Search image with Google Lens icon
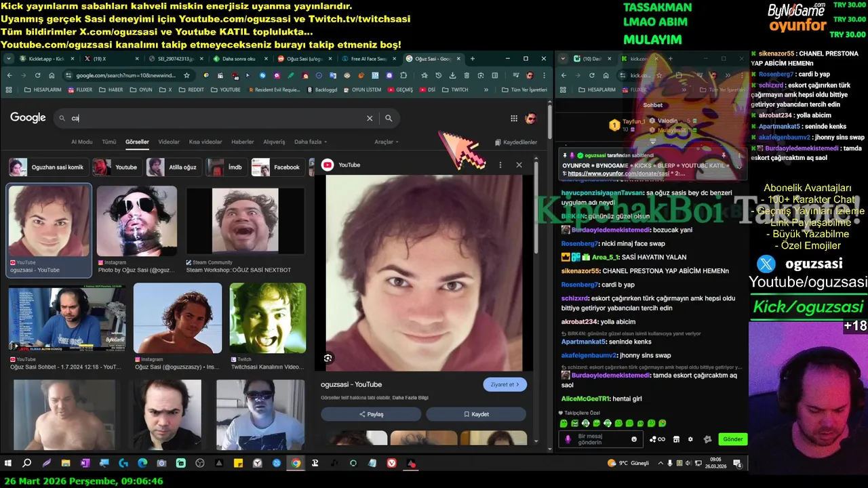The height and width of the screenshot is (488, 868). click(x=328, y=358)
